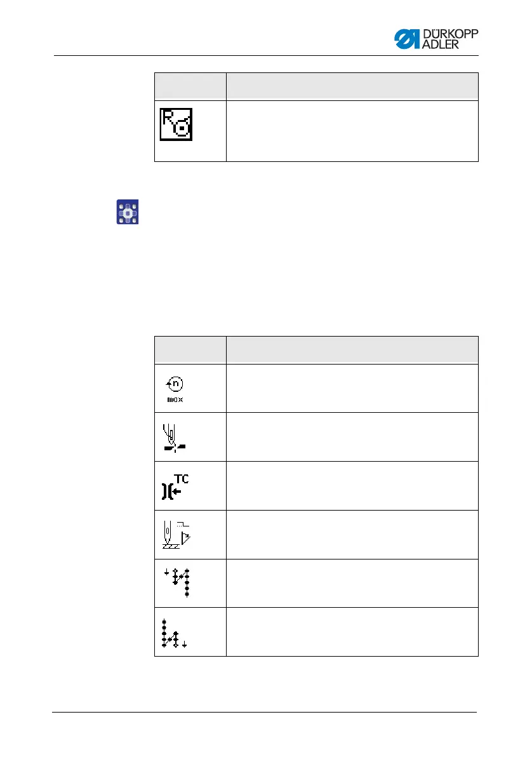Click wide gray header of first table

coord(352,87)
